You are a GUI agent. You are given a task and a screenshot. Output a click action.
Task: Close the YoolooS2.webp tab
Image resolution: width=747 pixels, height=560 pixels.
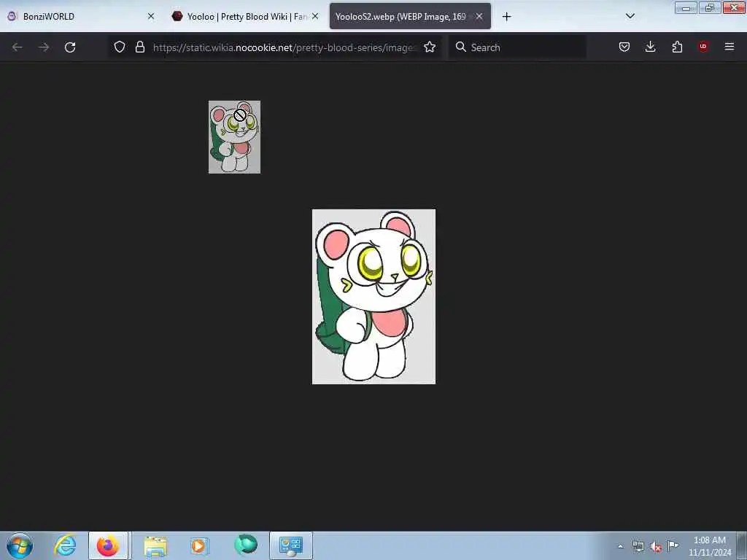pos(479,16)
